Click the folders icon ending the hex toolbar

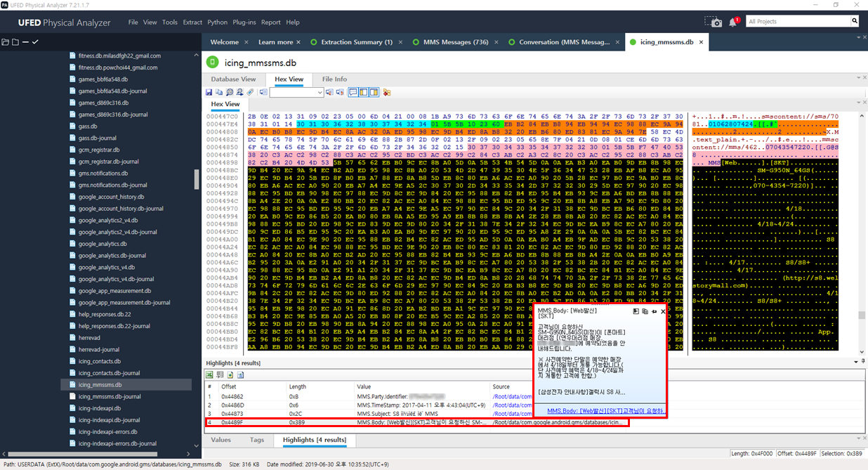pos(387,92)
